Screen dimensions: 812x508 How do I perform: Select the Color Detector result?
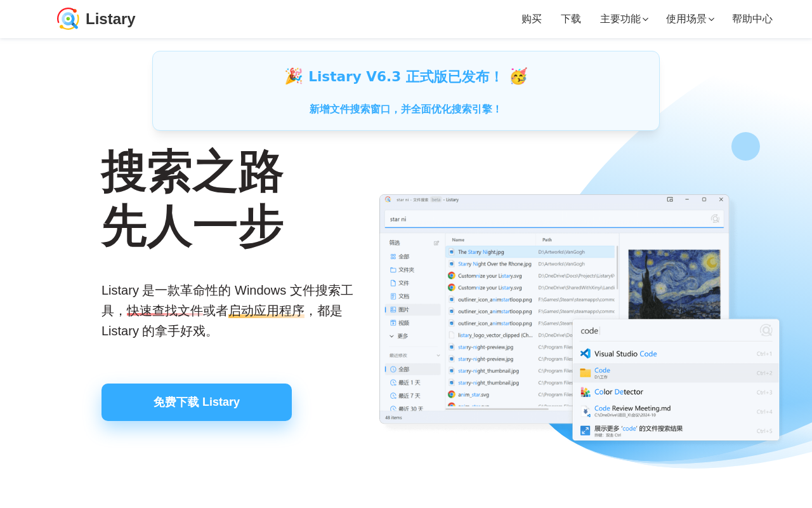tap(676, 392)
